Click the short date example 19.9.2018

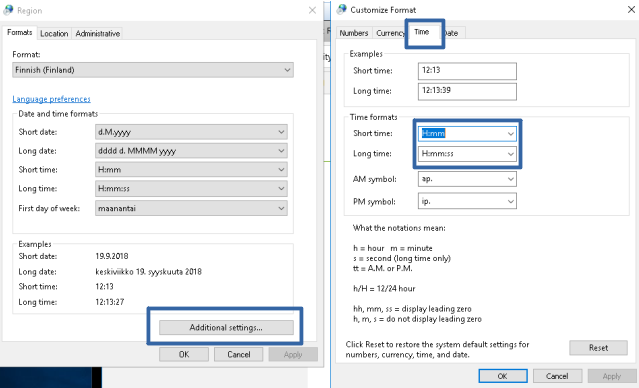112,256
